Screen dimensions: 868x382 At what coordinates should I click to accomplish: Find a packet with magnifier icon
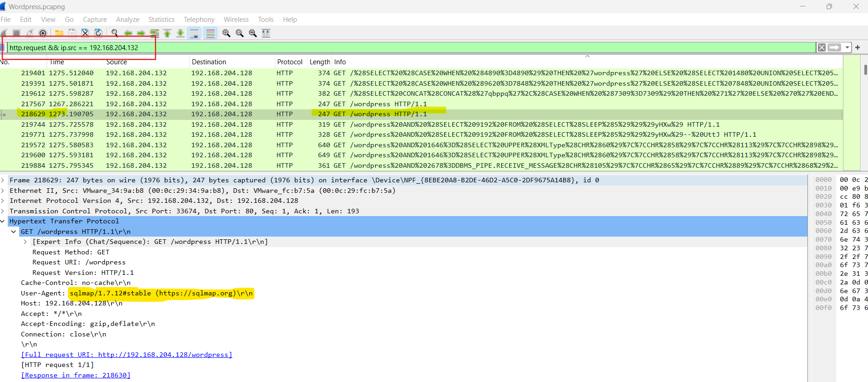(115, 33)
